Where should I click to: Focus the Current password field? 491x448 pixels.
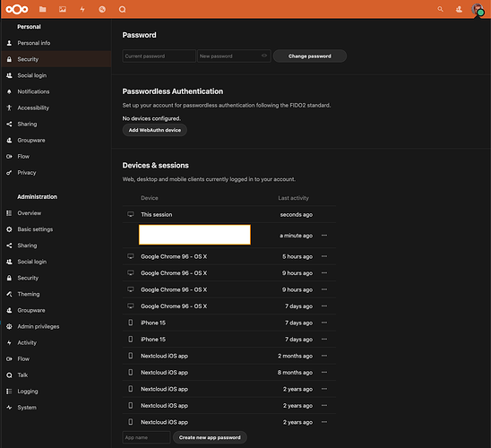point(159,56)
